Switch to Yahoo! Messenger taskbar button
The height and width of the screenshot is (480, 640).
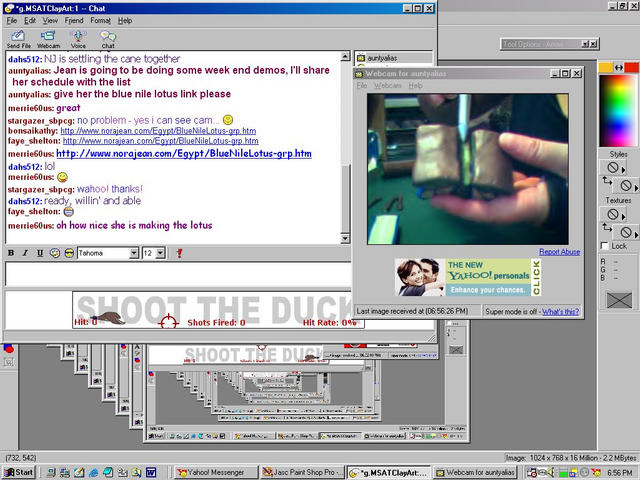click(216, 472)
